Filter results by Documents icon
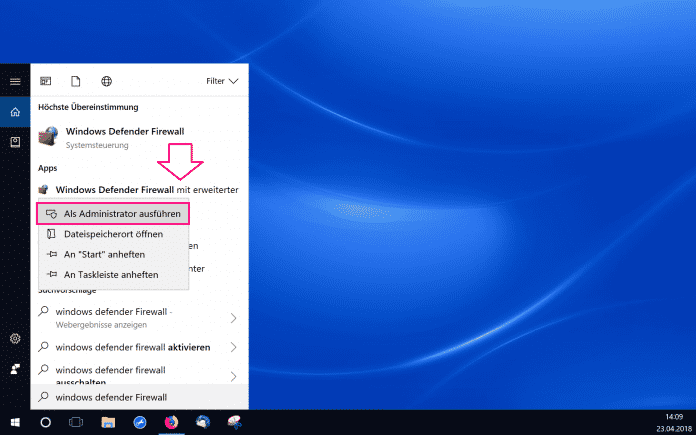Viewport: 696px width, 435px height. [x=75, y=81]
